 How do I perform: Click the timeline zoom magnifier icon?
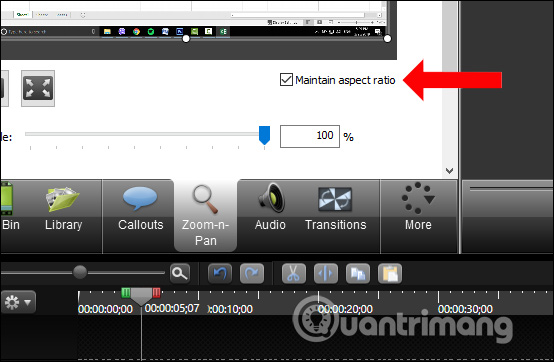180,273
